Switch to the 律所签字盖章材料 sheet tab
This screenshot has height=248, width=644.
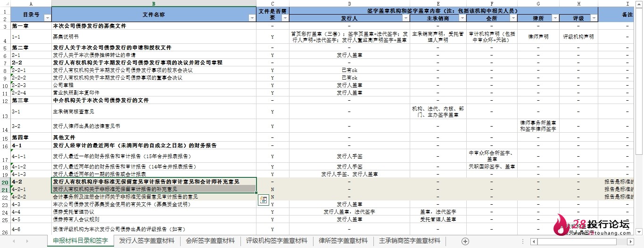point(343,241)
